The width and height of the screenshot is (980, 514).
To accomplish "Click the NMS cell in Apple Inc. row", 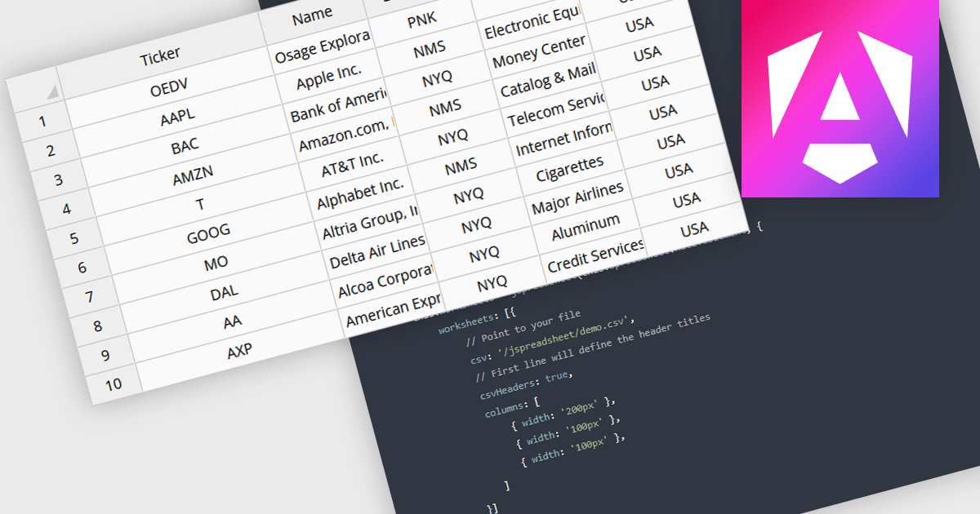I will tap(430, 48).
